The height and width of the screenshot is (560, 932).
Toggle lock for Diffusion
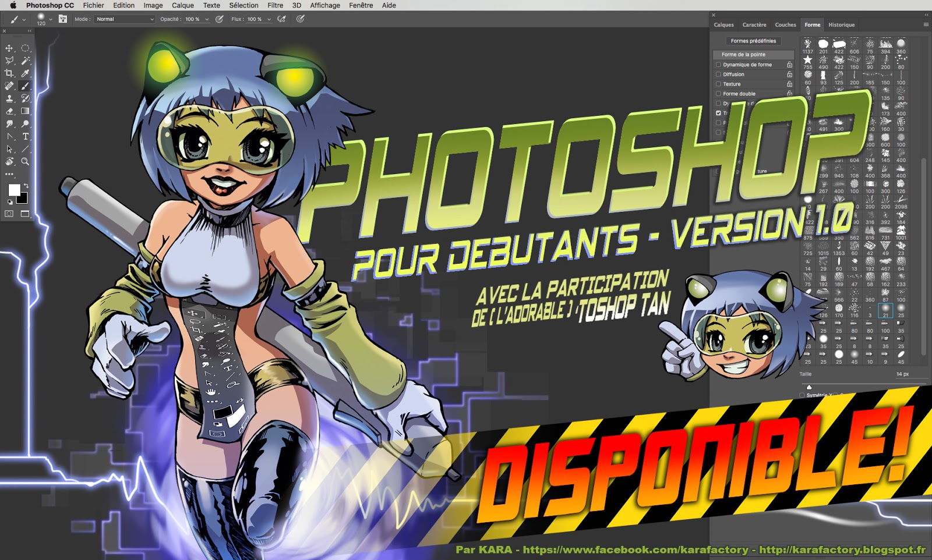pos(790,75)
